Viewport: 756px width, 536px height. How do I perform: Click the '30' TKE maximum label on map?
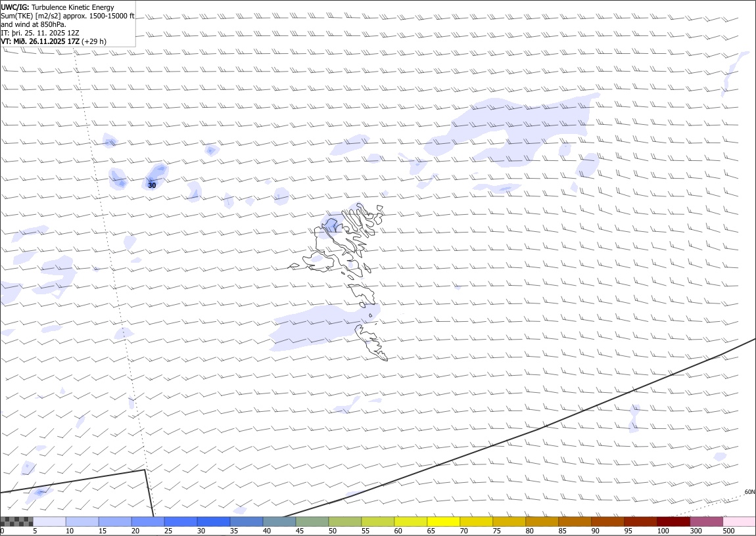[x=152, y=185]
